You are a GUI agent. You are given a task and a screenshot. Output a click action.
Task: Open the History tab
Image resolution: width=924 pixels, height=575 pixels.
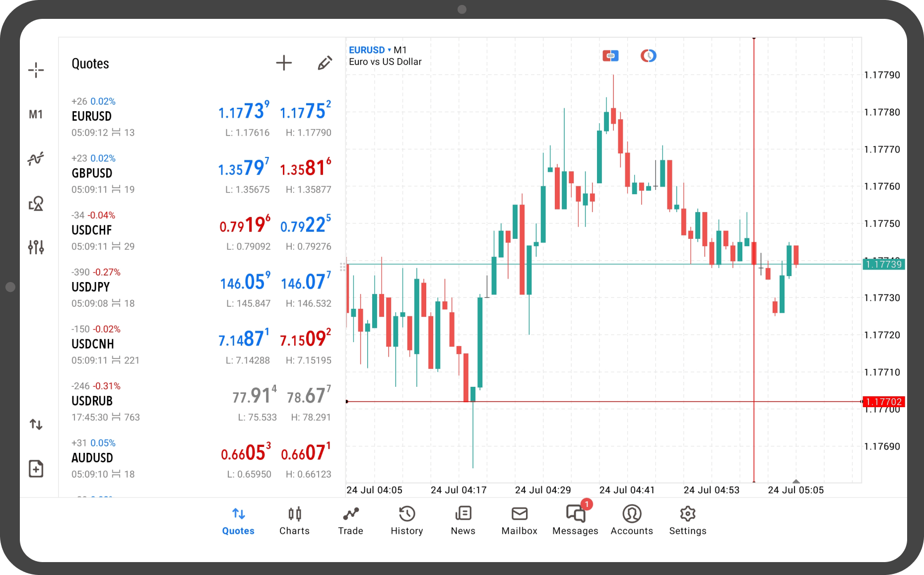pos(407,521)
